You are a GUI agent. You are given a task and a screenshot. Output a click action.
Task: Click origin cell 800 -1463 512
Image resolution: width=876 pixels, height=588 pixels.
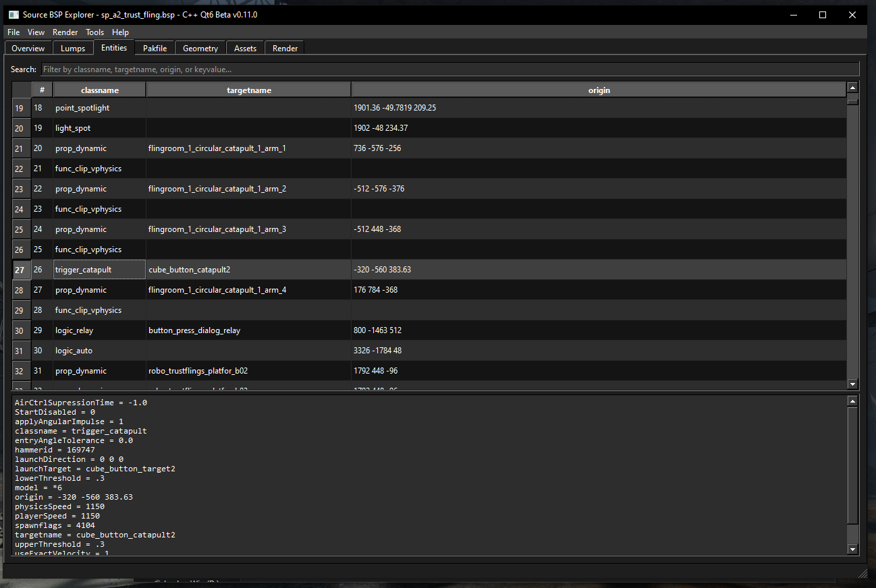[x=599, y=330]
